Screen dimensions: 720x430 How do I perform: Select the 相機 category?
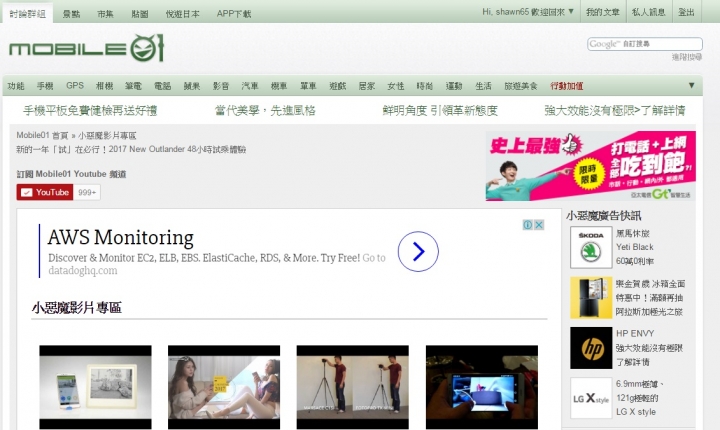tap(104, 86)
